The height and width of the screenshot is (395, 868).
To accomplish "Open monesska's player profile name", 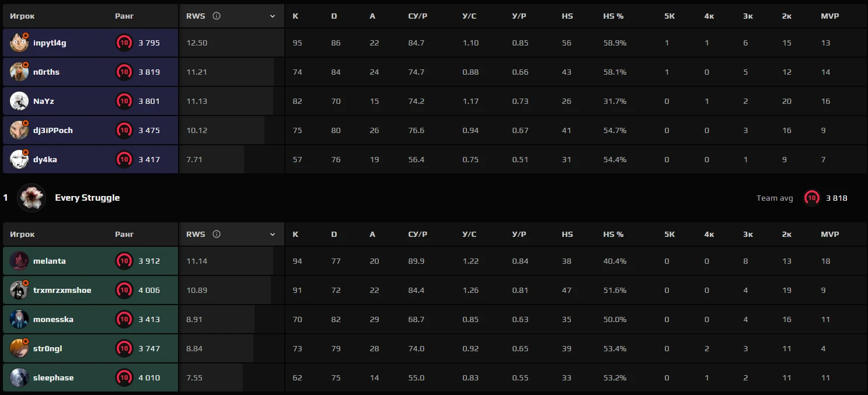I will [x=53, y=319].
